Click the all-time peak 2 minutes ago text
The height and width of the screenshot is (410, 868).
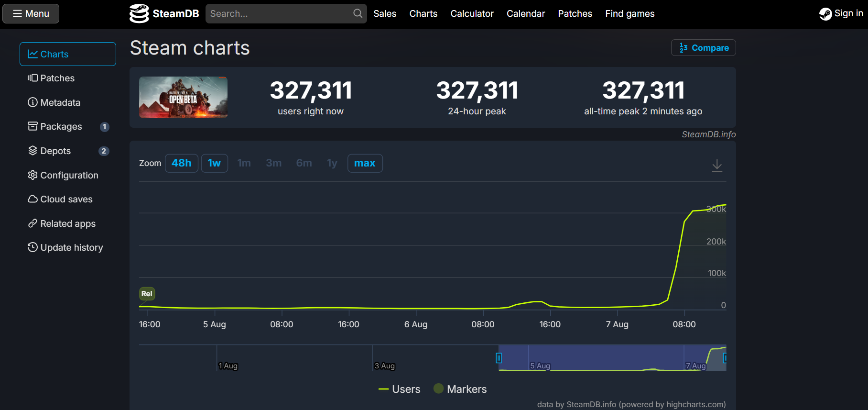643,111
